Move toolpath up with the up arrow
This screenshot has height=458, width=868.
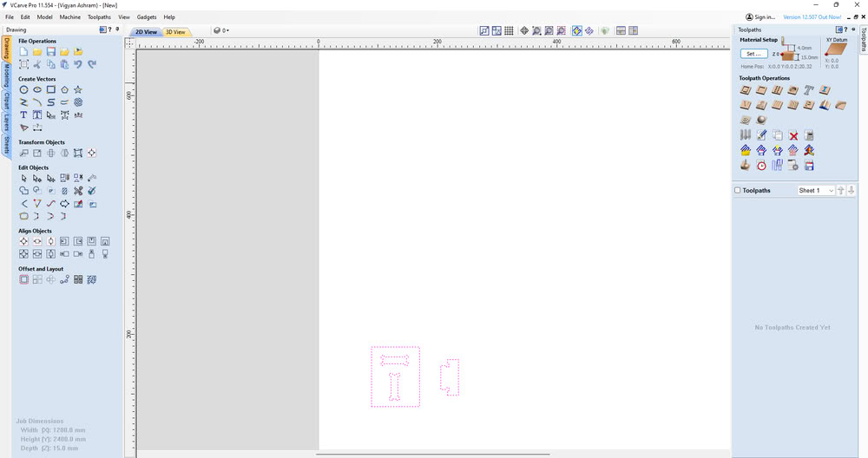841,190
